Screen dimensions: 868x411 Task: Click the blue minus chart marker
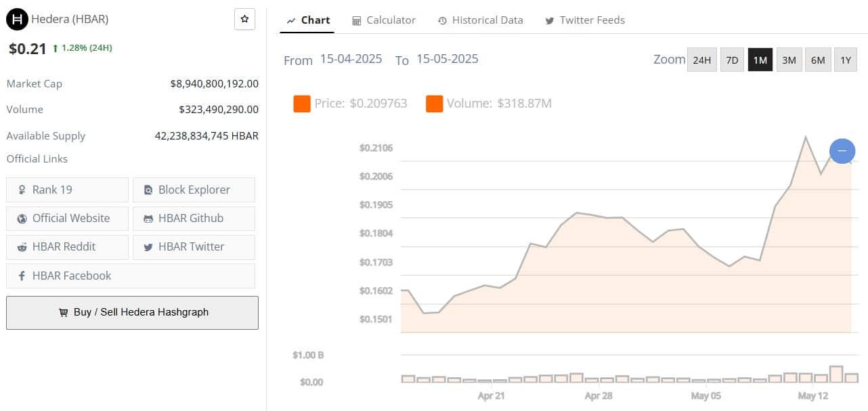842,151
